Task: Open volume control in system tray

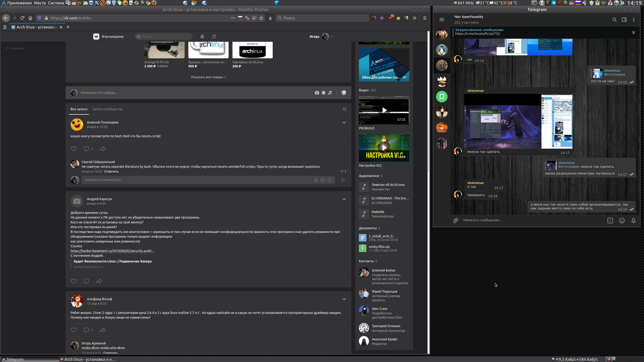Action: (x=584, y=3)
